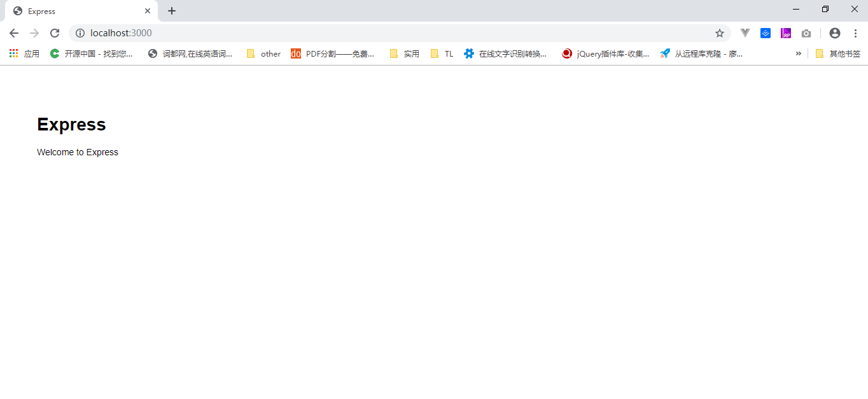868x399 pixels.
Task: Open the jQuery插件库 bookmark
Action: 605,53
